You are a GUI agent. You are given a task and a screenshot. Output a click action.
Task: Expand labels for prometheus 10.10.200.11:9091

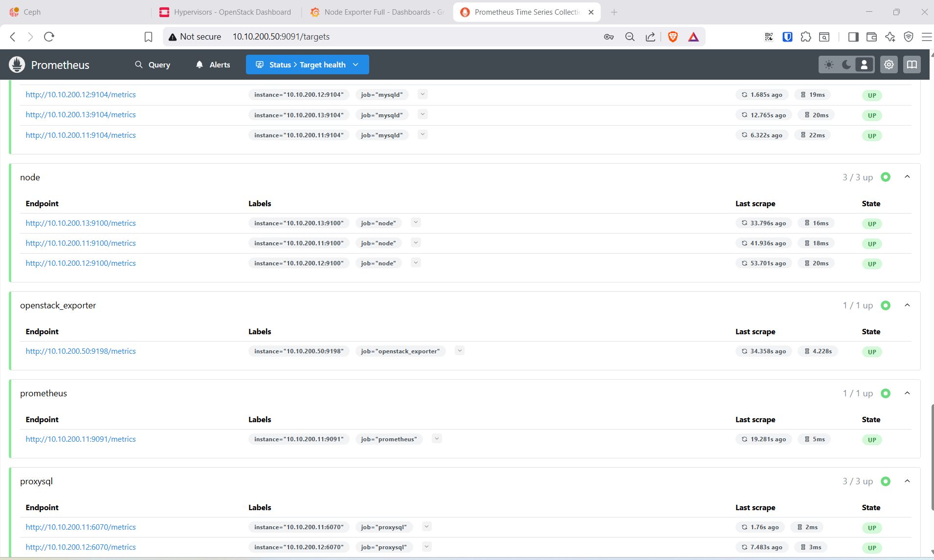(437, 438)
